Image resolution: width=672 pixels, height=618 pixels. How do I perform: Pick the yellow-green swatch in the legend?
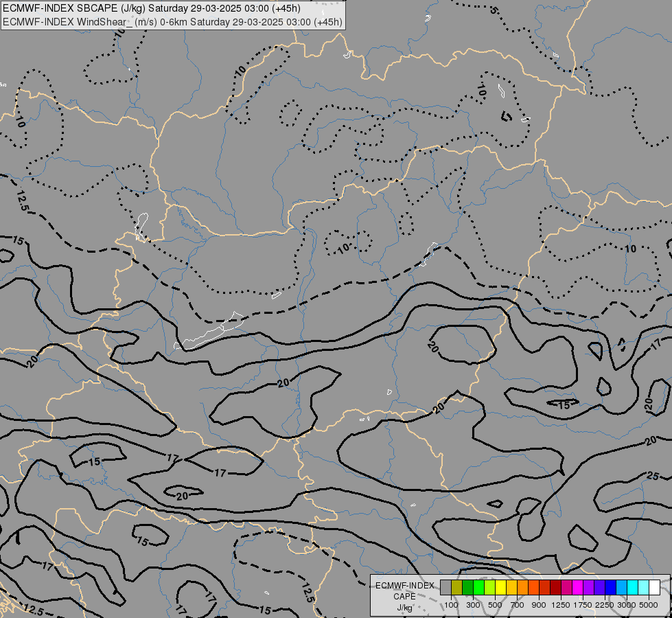490,588
